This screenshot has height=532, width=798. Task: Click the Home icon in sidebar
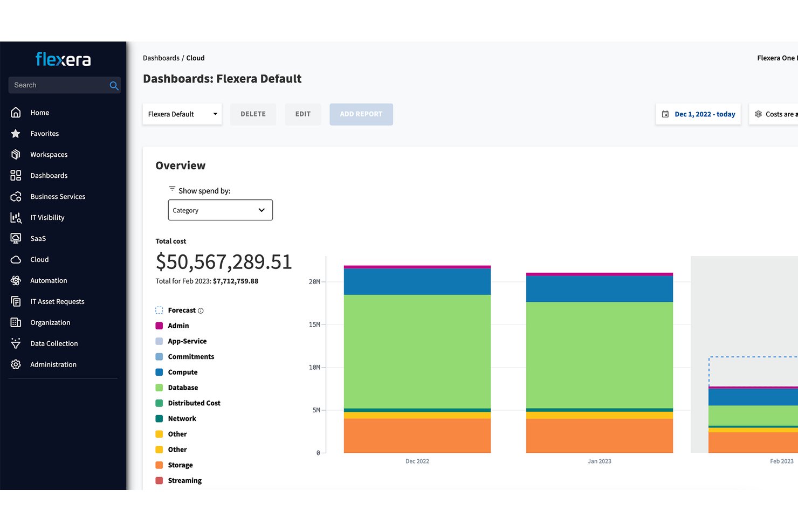coord(16,112)
